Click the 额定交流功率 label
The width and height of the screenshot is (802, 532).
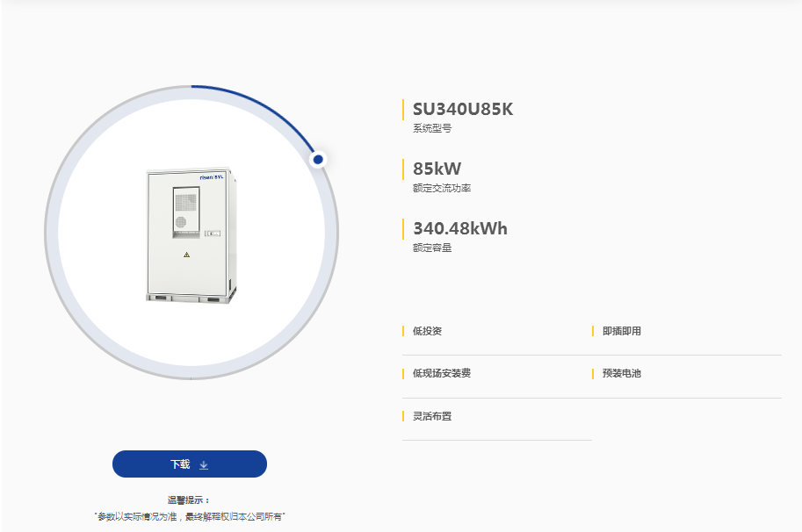[x=442, y=188]
